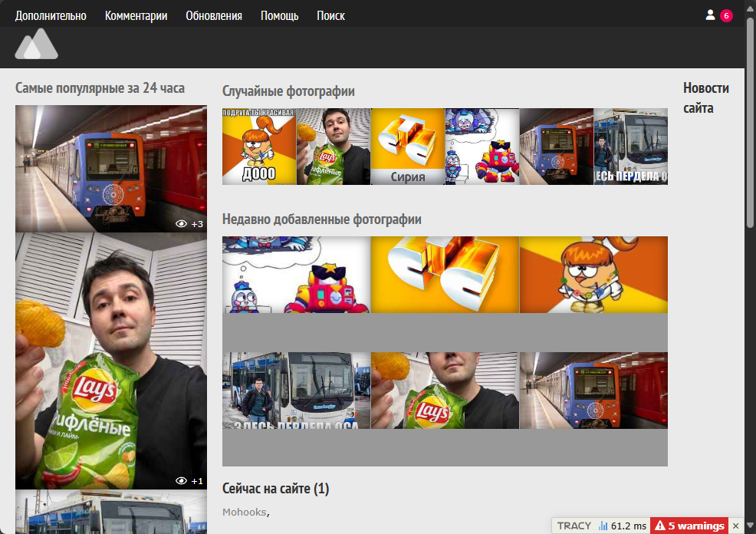Viewport: 756px width, 534px height.
Task: Click the site logo in the header
Action: [36, 44]
